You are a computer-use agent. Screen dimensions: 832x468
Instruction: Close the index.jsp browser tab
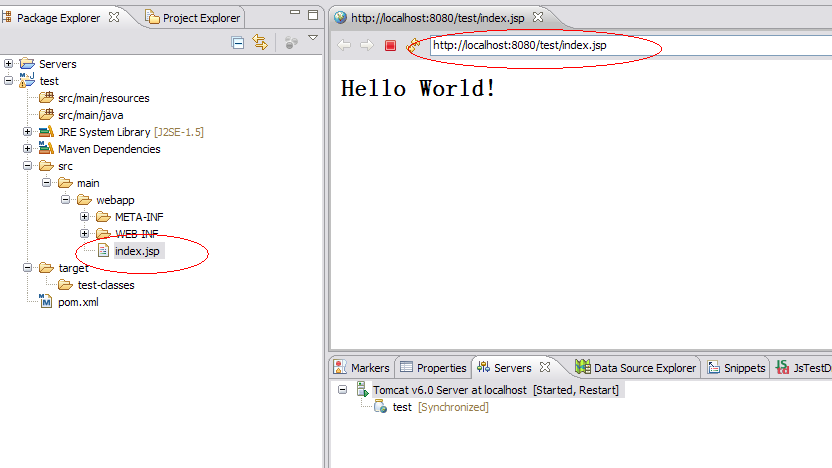tap(538, 17)
